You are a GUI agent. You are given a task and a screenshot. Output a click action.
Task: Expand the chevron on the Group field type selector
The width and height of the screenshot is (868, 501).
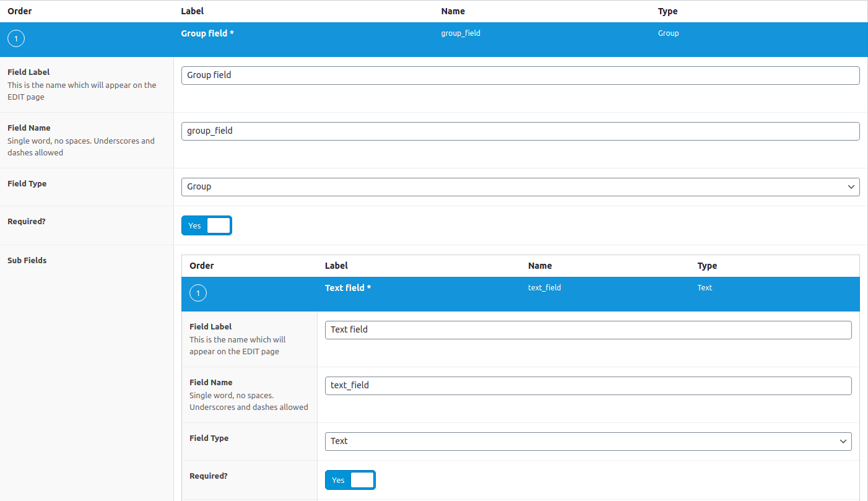pyautogui.click(x=852, y=186)
